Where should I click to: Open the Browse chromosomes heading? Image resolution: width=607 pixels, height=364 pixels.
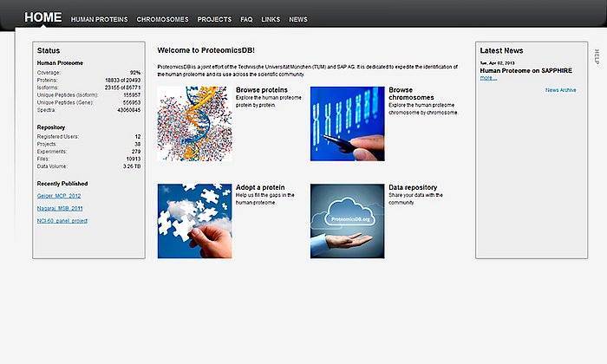click(x=411, y=94)
